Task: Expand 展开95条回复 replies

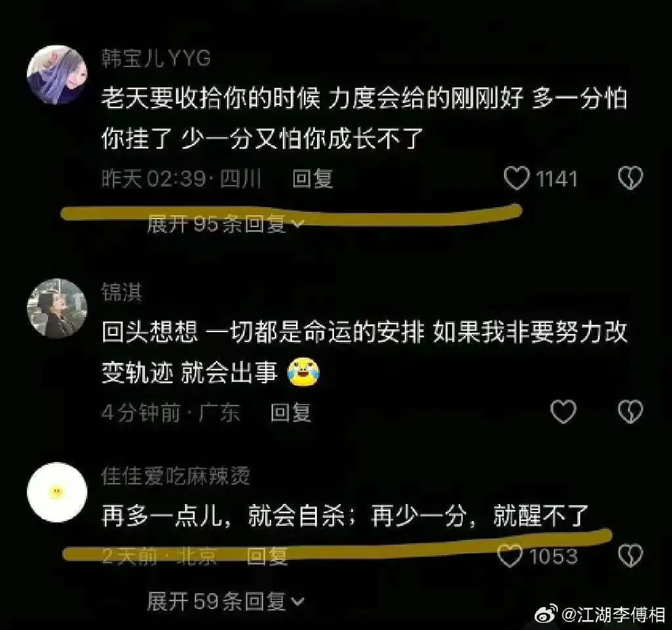Action: (226, 224)
